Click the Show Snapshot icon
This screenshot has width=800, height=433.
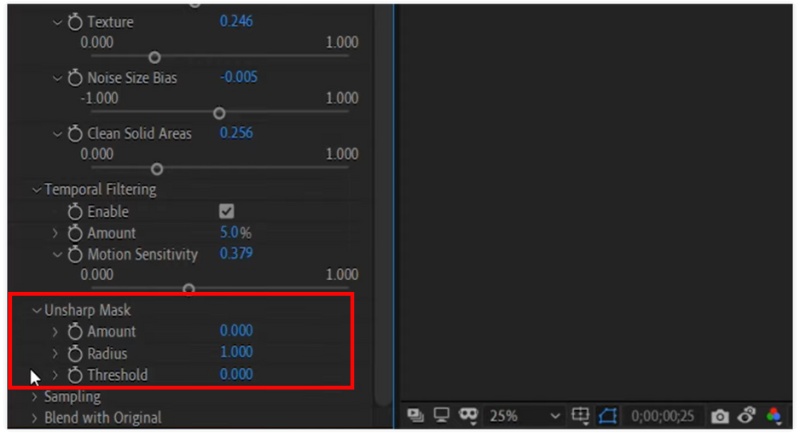(x=746, y=415)
